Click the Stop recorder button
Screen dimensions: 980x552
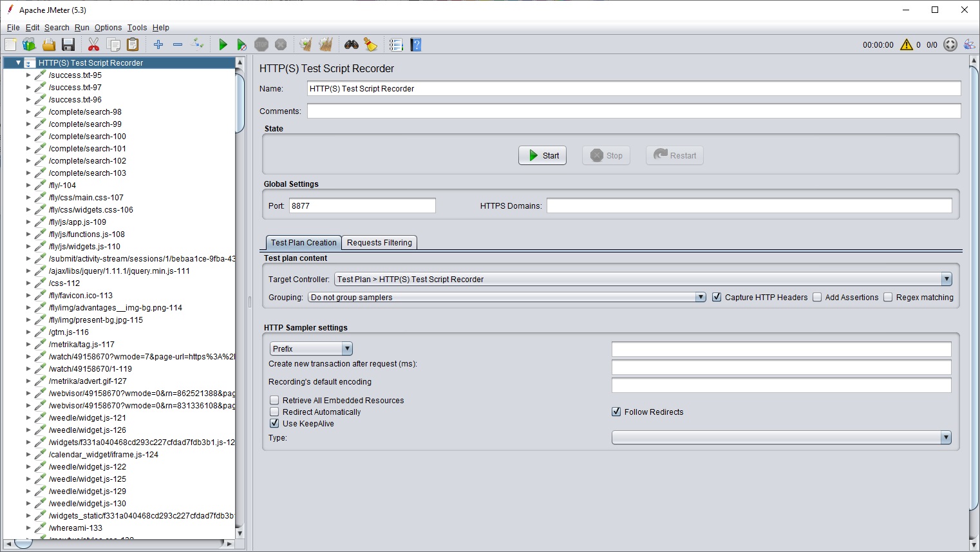click(607, 155)
